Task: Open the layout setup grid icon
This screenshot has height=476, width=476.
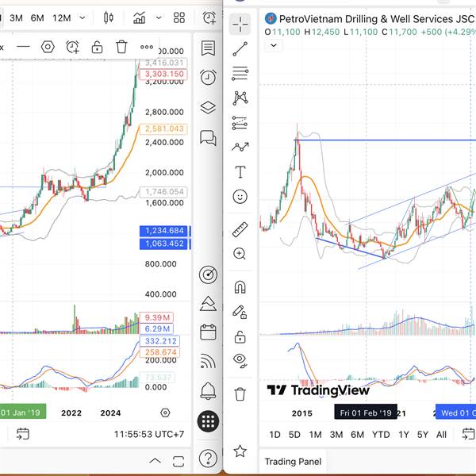Action: click(179, 17)
